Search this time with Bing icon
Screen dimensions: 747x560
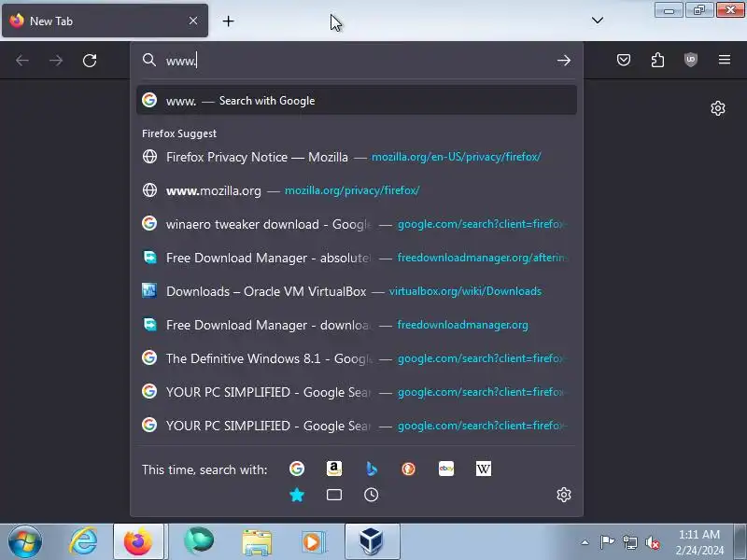coord(372,469)
